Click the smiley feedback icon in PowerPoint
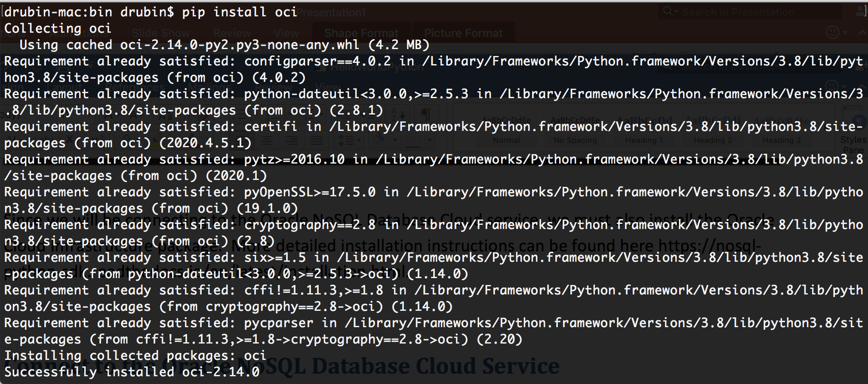868x384 pixels. click(833, 32)
